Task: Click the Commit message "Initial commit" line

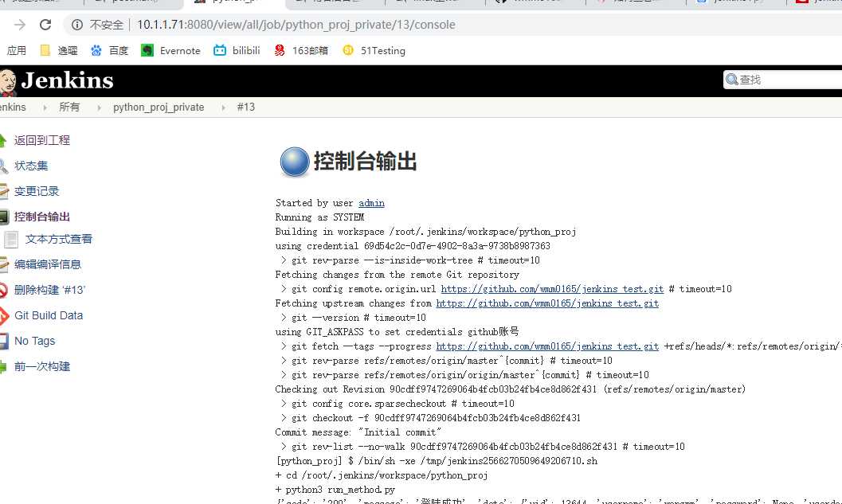Action: (x=358, y=432)
